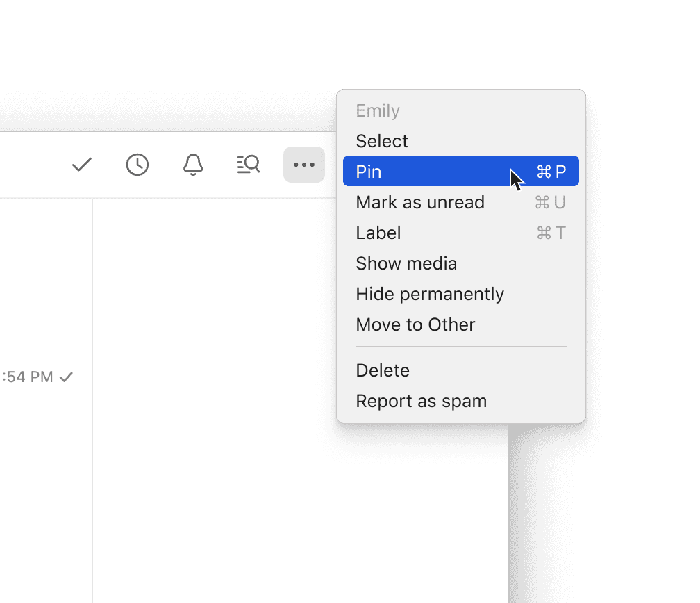Click the bell notifications icon
The width and height of the screenshot is (700, 603).
click(x=193, y=165)
